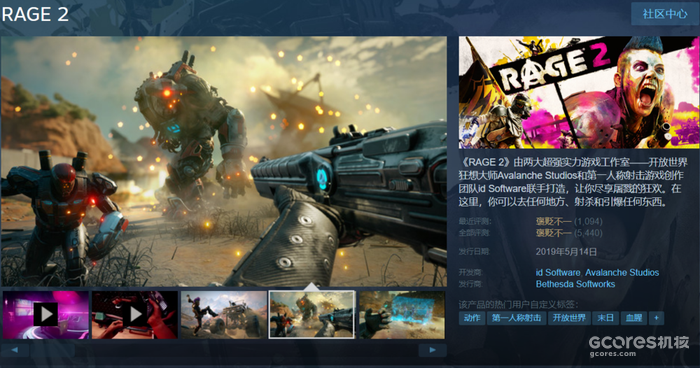View the third screenshot thumbnail with vehicle
Viewport: 700px width, 368px height.
click(224, 315)
